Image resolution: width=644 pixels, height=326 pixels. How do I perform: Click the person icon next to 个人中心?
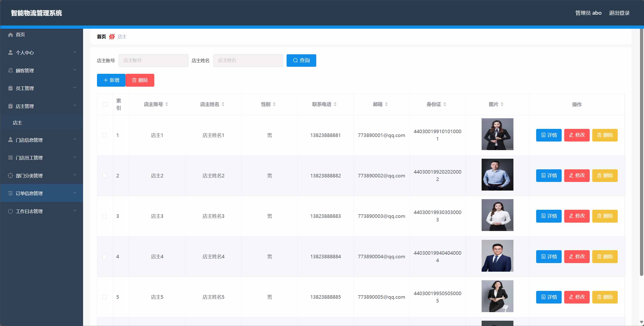10,53
